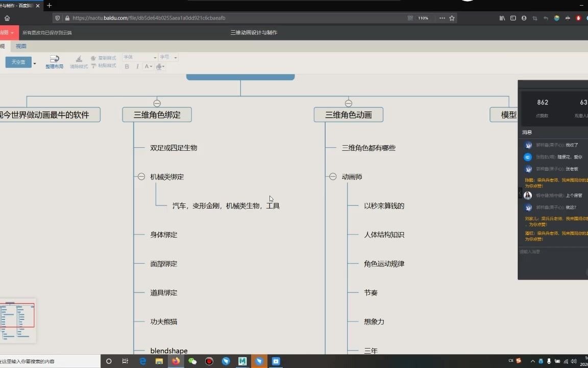
Task: Apply bold formatting with the B icon
Action: coord(127,66)
